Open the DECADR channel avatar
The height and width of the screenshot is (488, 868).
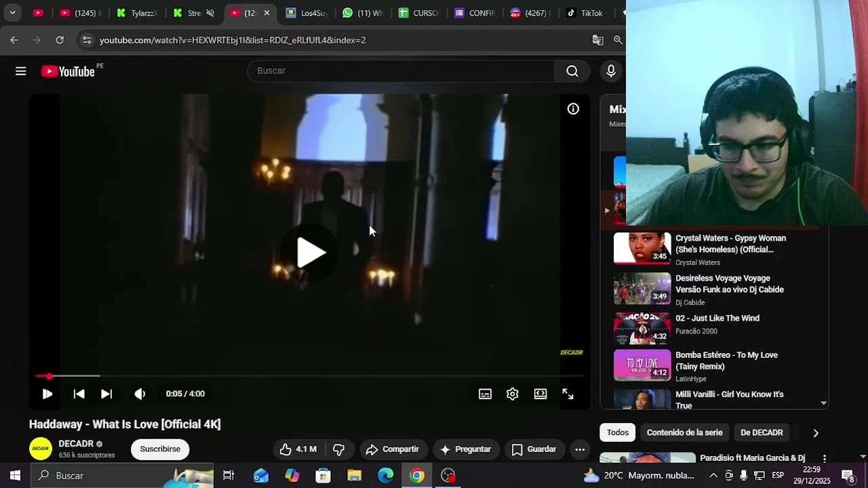41,449
